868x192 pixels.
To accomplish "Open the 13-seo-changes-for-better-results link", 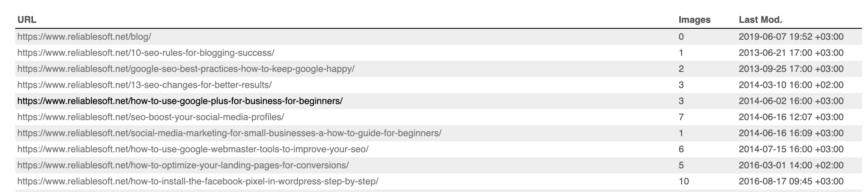I will coord(144,85).
